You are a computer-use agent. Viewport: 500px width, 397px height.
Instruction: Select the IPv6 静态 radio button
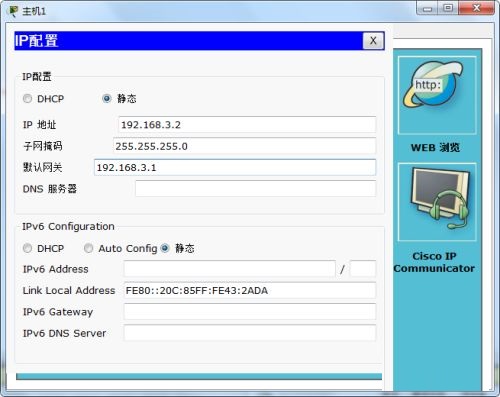[x=165, y=248]
